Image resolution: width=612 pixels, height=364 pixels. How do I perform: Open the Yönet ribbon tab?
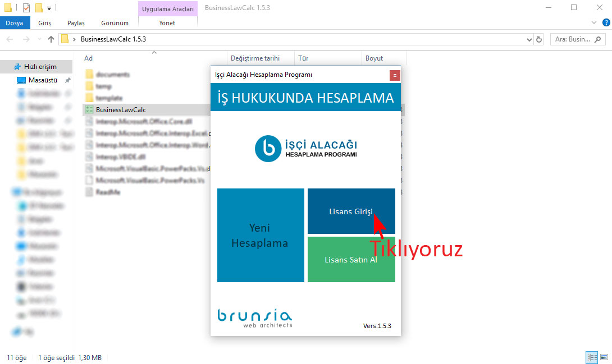point(167,23)
